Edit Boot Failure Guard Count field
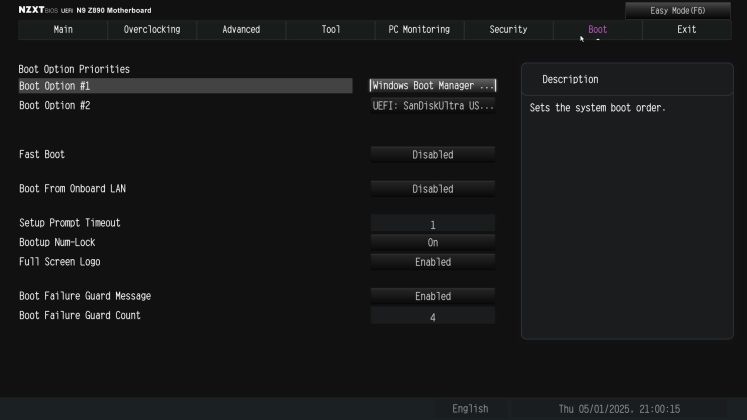This screenshot has height=420, width=747. [433, 317]
